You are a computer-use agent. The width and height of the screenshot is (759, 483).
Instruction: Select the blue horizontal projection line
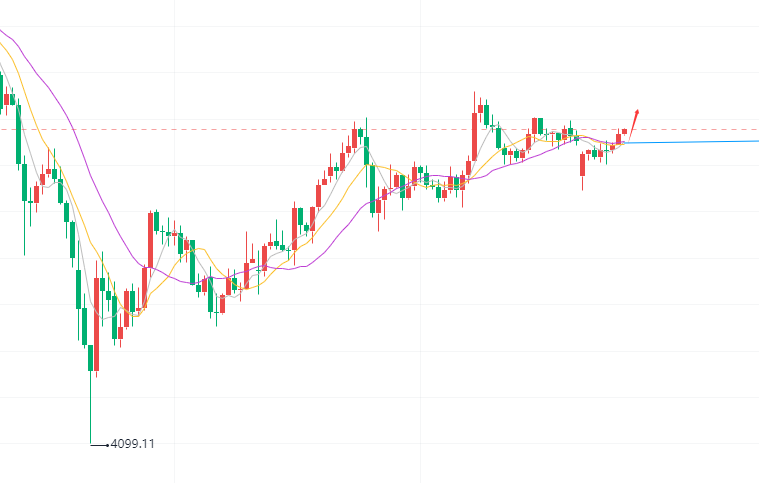690,142
